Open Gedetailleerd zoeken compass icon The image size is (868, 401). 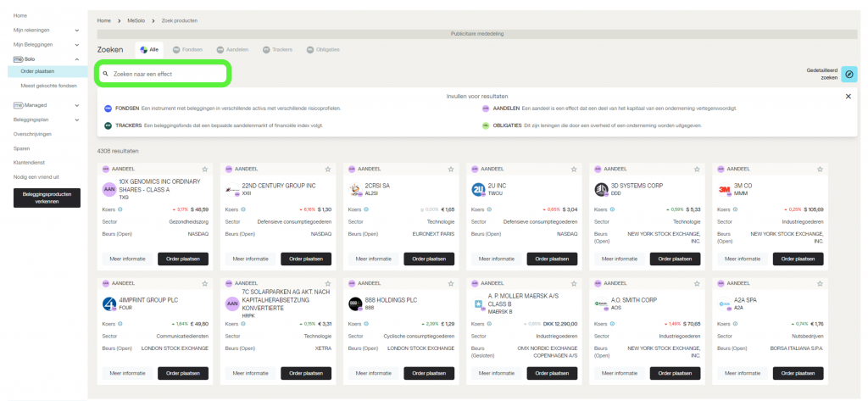pyautogui.click(x=849, y=75)
